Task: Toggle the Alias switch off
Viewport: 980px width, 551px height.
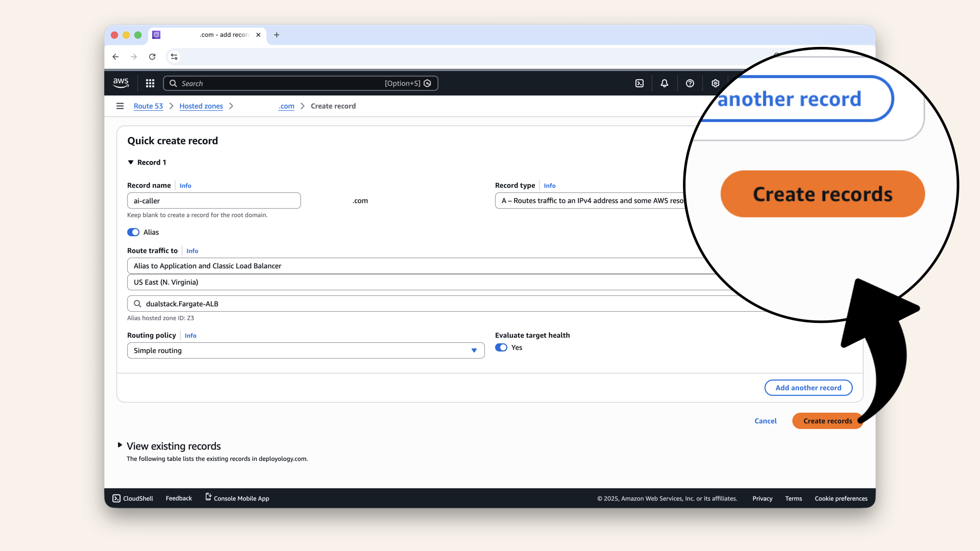Action: tap(133, 232)
